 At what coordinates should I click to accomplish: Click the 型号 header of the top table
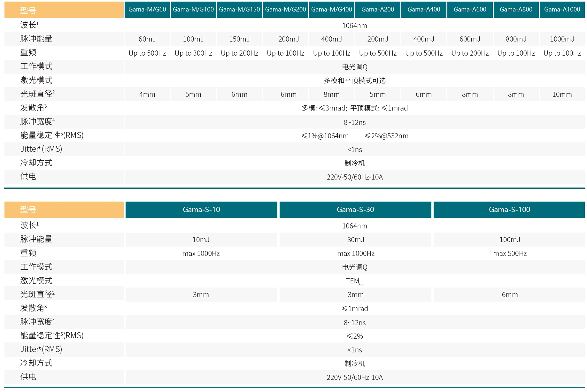(x=64, y=10)
